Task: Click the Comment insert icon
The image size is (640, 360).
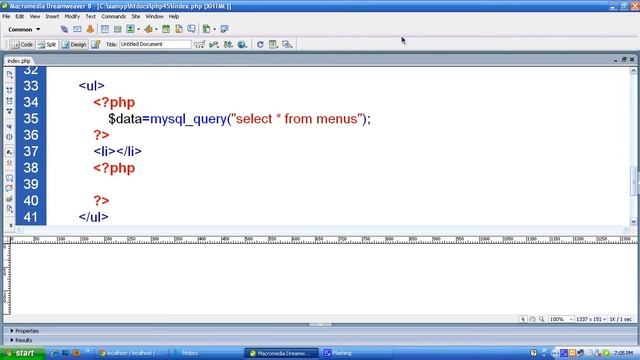Action: click(x=191, y=29)
